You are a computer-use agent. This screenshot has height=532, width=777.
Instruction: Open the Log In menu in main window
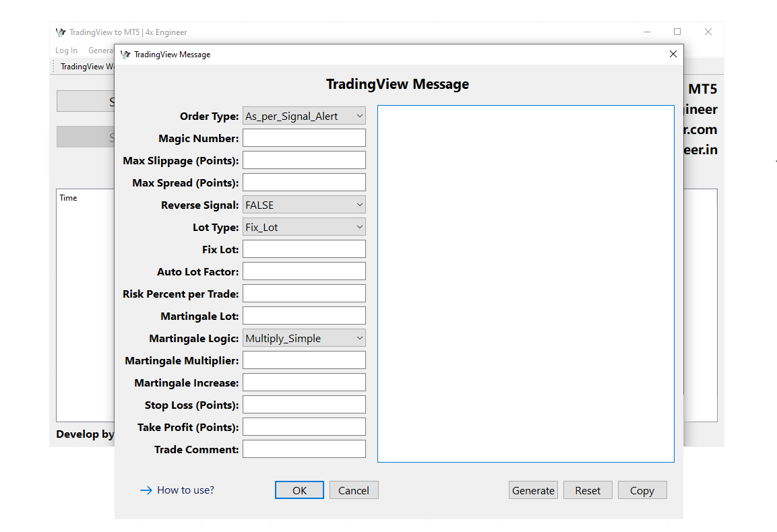[67, 51]
